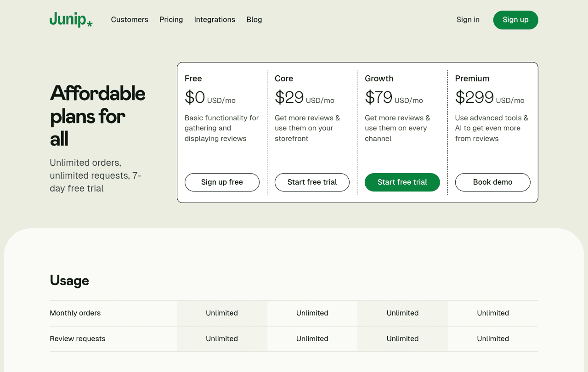Click the Usage section heading
The image size is (588, 372).
click(x=69, y=280)
